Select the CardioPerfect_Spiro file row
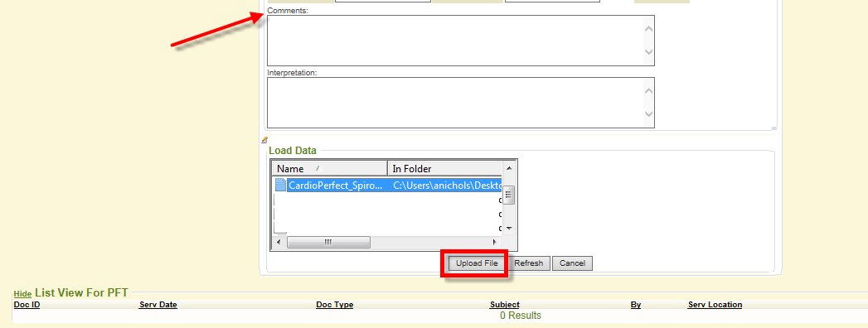The height and width of the screenshot is (328, 868). [x=388, y=186]
